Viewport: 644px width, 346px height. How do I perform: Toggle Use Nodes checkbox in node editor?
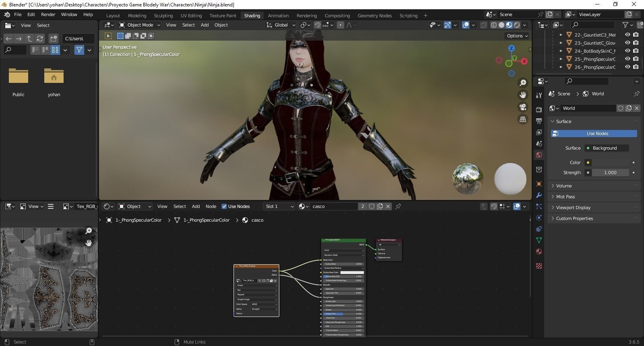click(x=224, y=206)
